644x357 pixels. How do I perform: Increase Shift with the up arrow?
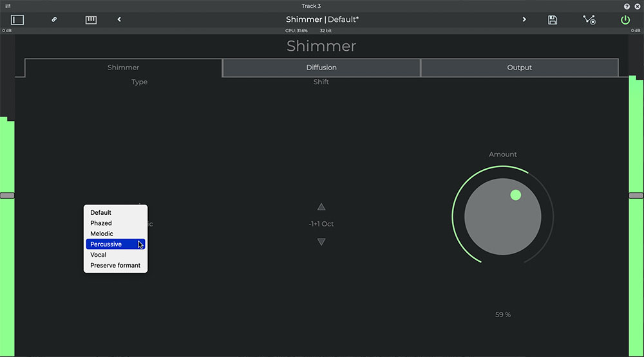pyautogui.click(x=321, y=207)
